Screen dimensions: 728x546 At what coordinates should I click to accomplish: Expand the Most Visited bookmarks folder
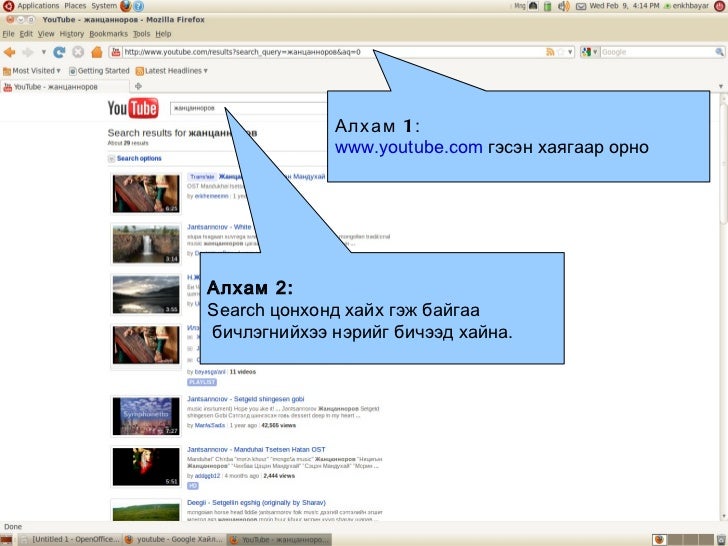[x=32, y=71]
